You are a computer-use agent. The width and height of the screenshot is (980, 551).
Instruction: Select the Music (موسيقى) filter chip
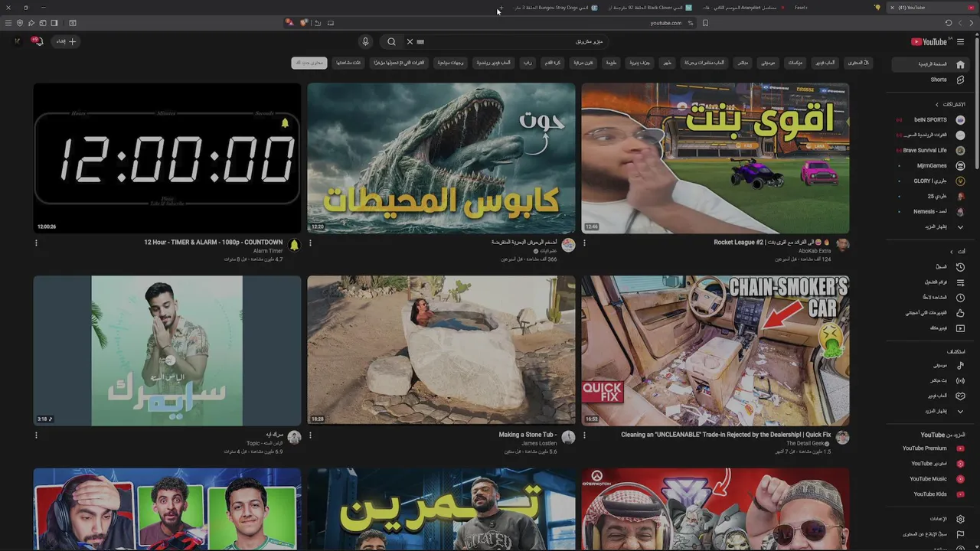[768, 63]
